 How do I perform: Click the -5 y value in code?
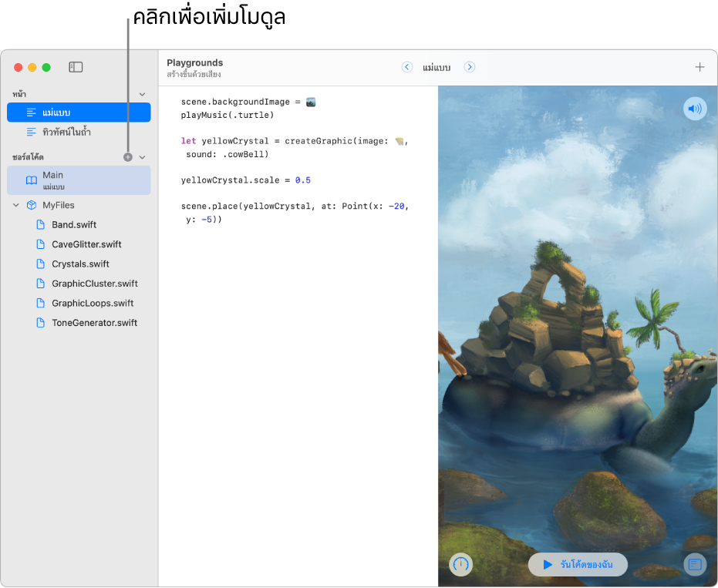[x=207, y=220]
